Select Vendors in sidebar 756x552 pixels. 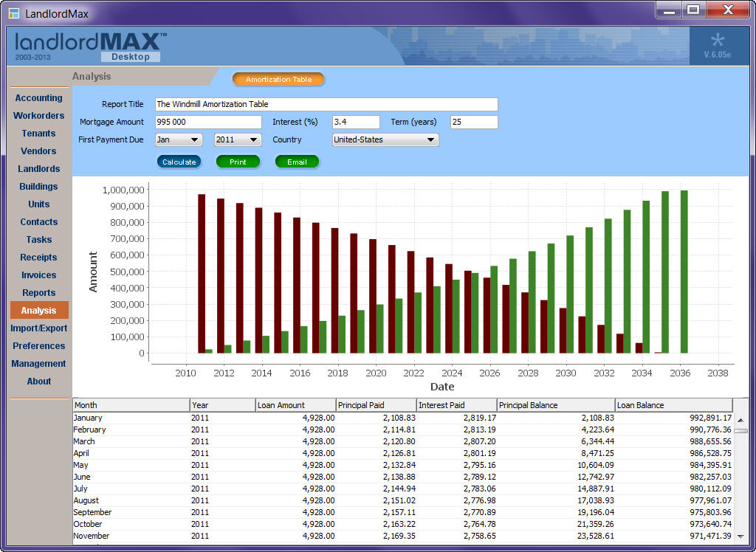coord(38,151)
